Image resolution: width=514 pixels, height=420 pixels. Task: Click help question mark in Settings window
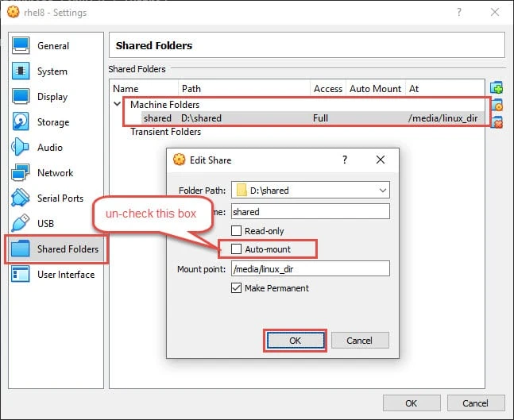pos(459,12)
